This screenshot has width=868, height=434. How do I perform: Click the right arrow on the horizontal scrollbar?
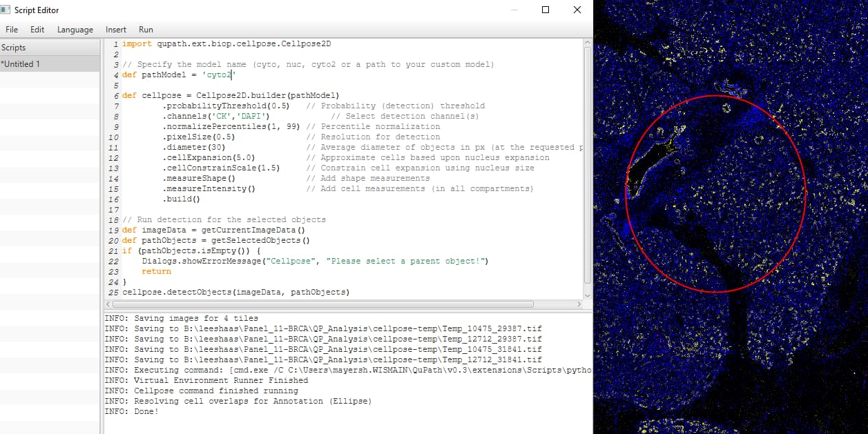(580, 304)
